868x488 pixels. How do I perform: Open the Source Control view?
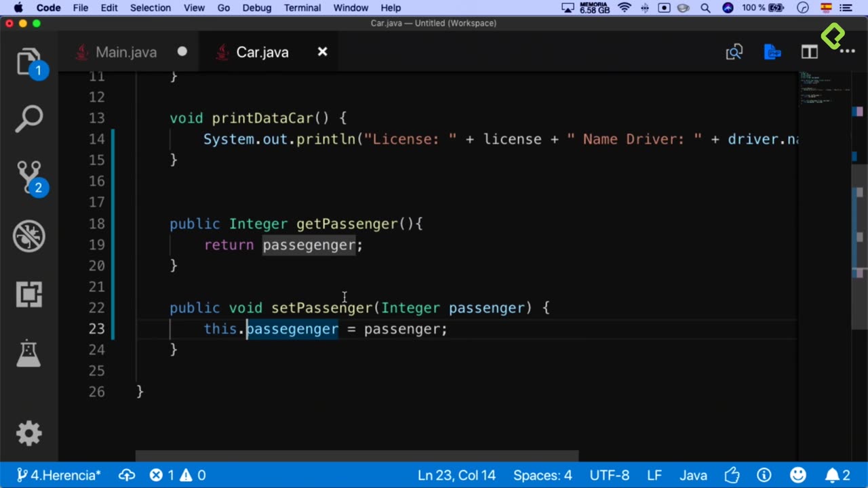click(29, 178)
